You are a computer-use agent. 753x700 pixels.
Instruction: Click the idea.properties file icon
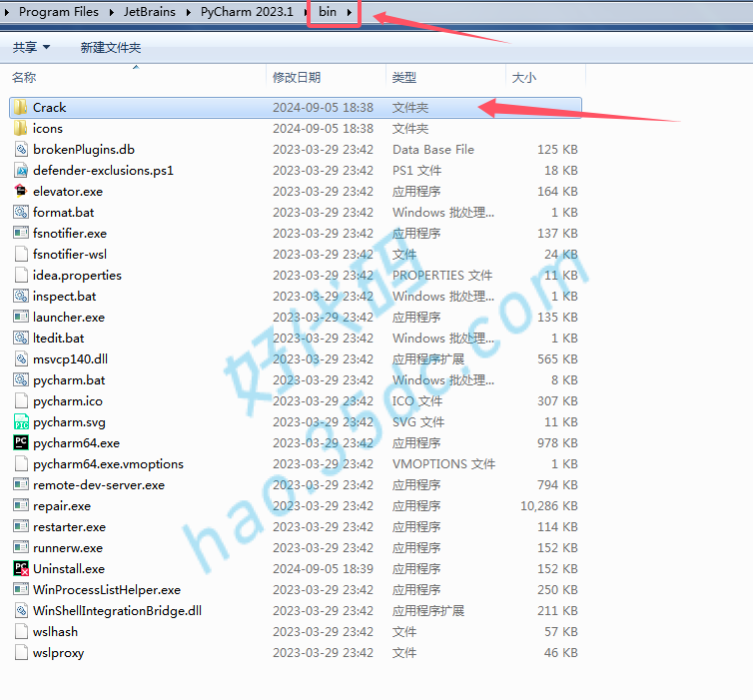pos(21,275)
